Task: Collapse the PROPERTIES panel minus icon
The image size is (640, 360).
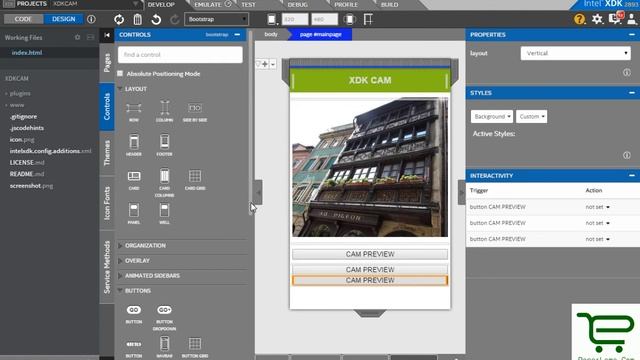Action: tap(631, 35)
